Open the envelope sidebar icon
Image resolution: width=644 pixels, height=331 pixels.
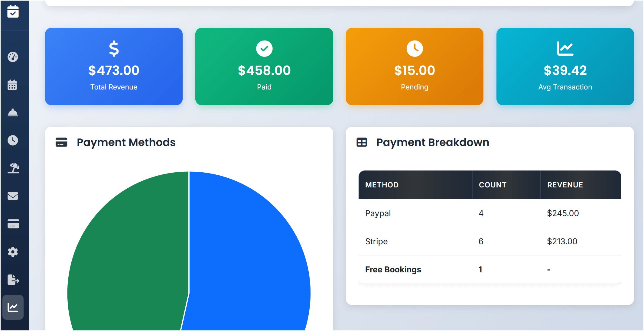coord(13,196)
